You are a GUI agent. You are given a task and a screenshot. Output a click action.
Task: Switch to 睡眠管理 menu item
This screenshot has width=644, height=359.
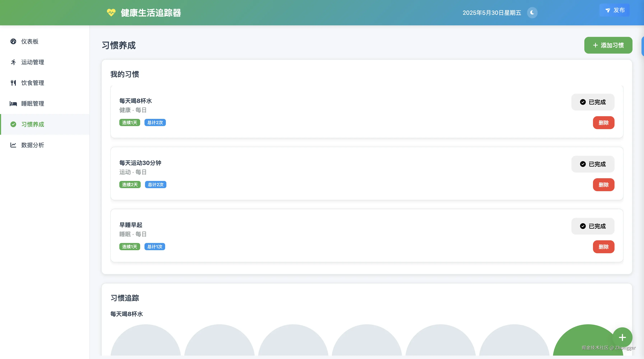click(33, 104)
